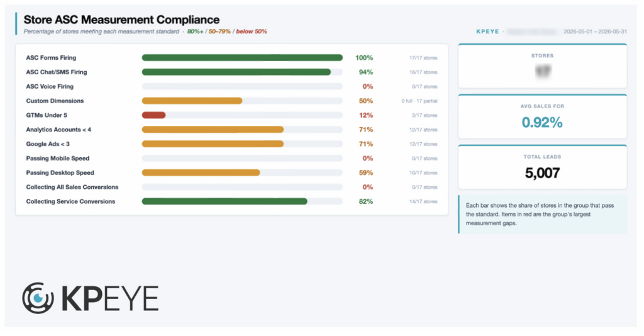The width and height of the screenshot is (644, 336).
Task: Open the Total Leads 5,007 card
Action: pyautogui.click(x=543, y=167)
